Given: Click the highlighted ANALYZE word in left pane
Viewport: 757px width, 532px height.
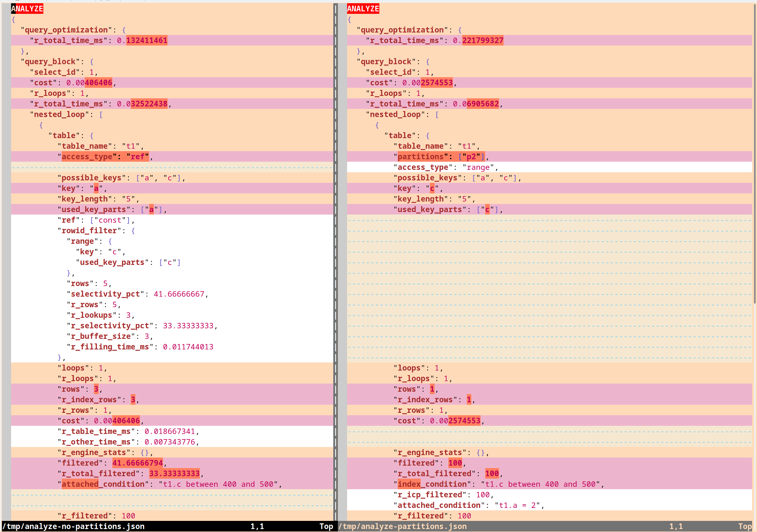Looking at the screenshot, I should click(27, 9).
